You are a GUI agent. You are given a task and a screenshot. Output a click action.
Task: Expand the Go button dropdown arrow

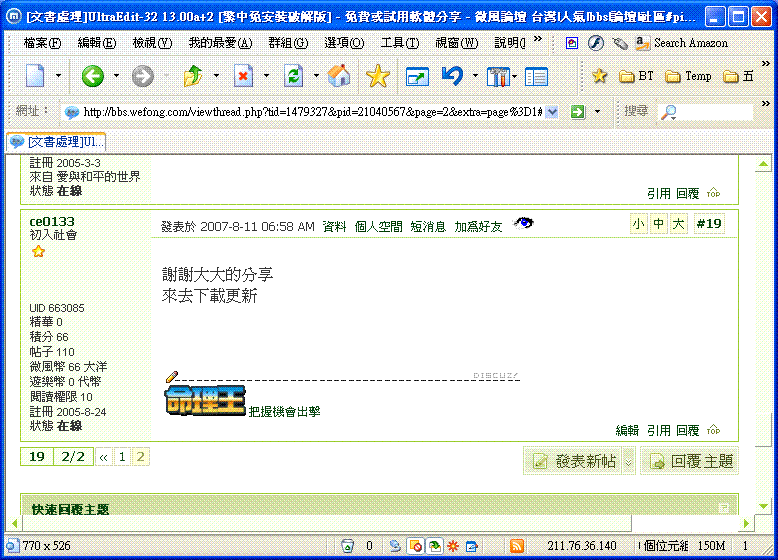tap(597, 112)
